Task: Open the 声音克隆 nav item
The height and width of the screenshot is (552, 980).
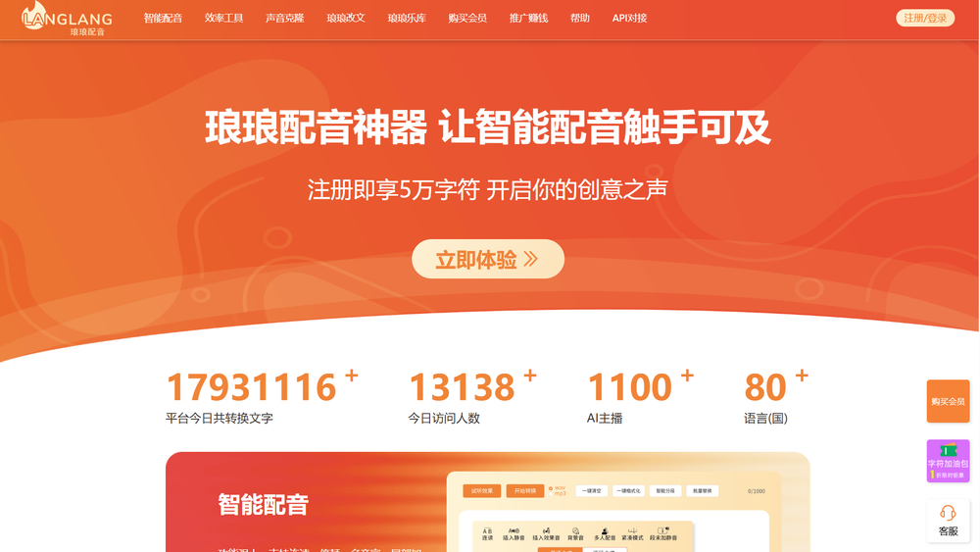Action: [284, 18]
